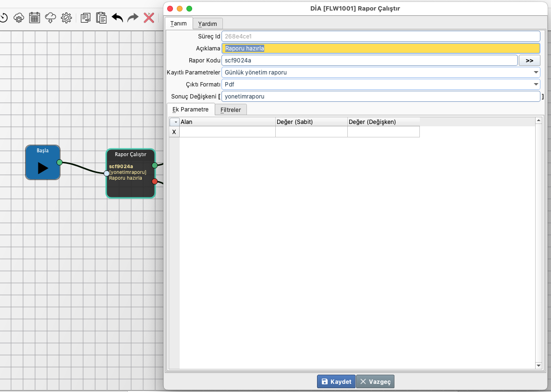Viewport: 551px width, 392px height.
Task: Click the Vazgeç cancel button
Action: pyautogui.click(x=375, y=381)
